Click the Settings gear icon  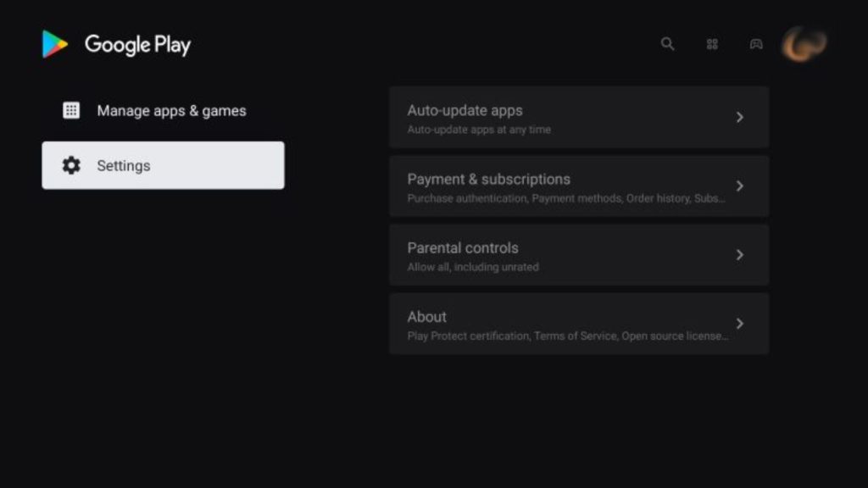tap(71, 165)
